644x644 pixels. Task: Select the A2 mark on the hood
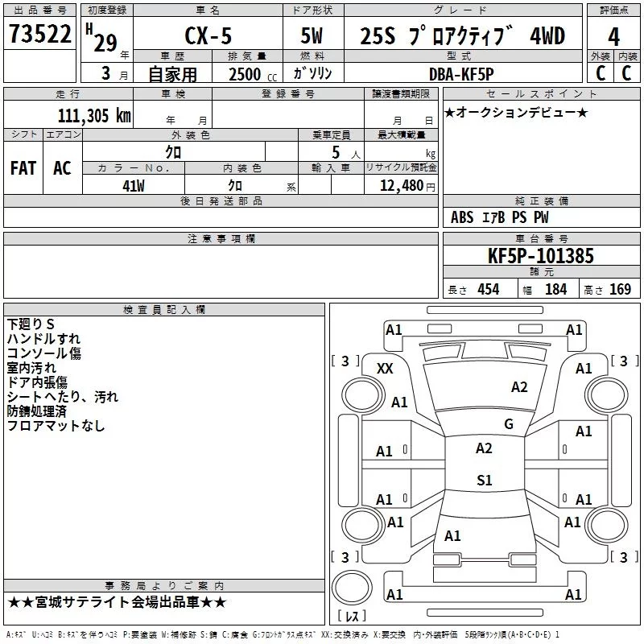click(519, 387)
